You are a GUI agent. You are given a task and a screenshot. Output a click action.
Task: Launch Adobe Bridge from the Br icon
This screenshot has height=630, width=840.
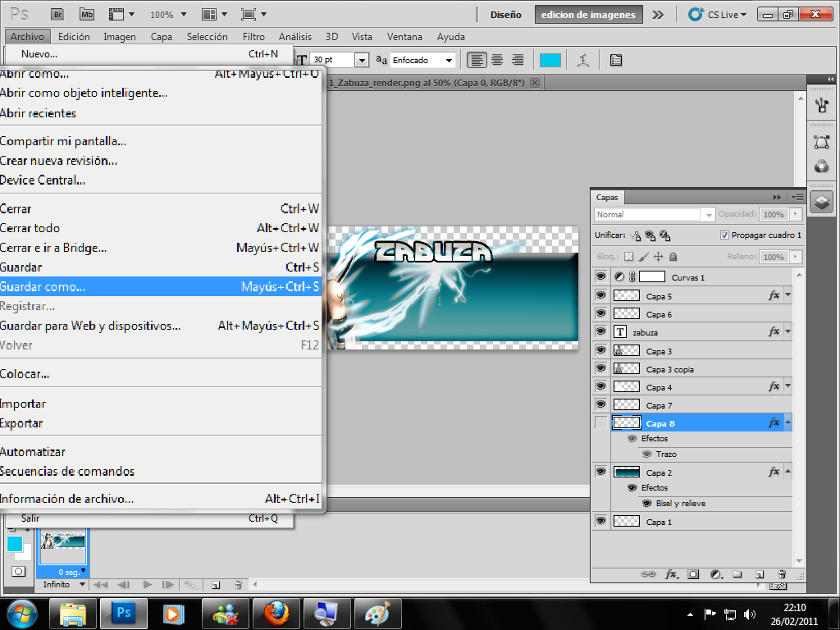click(x=57, y=15)
